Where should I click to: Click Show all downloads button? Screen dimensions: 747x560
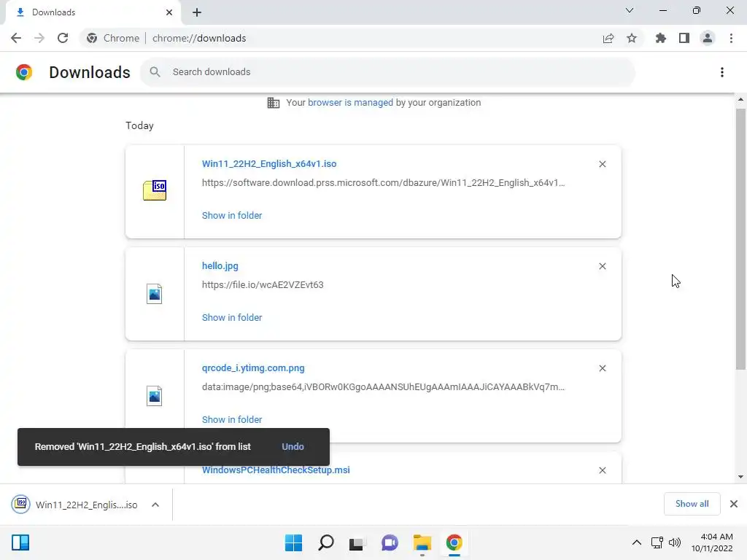pos(692,504)
